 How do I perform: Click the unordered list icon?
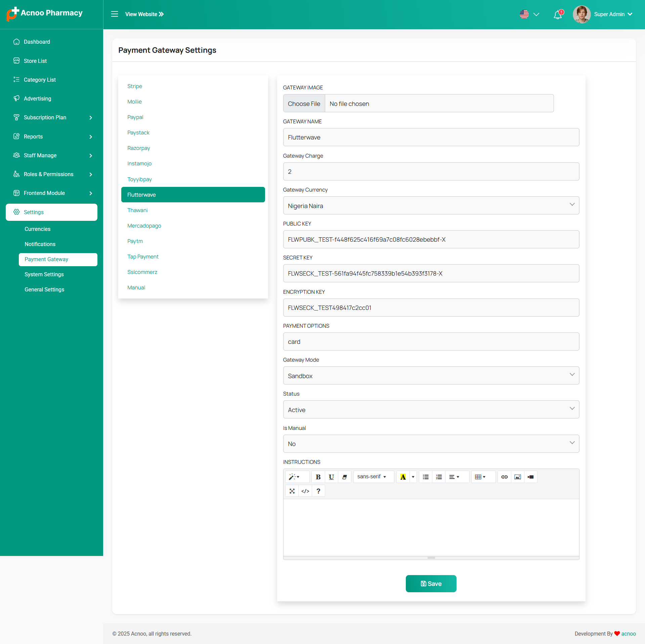(426, 477)
